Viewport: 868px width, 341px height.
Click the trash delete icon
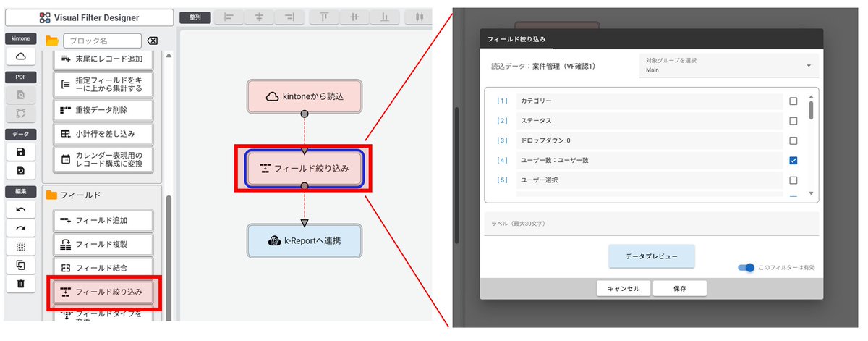(21, 284)
